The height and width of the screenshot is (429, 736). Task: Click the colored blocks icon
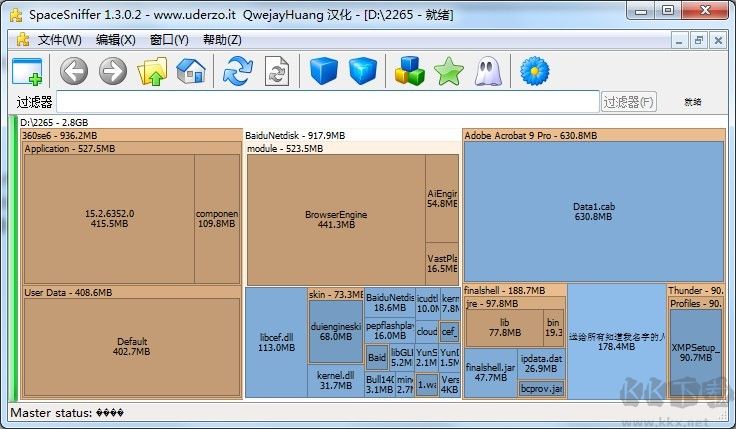(x=409, y=71)
